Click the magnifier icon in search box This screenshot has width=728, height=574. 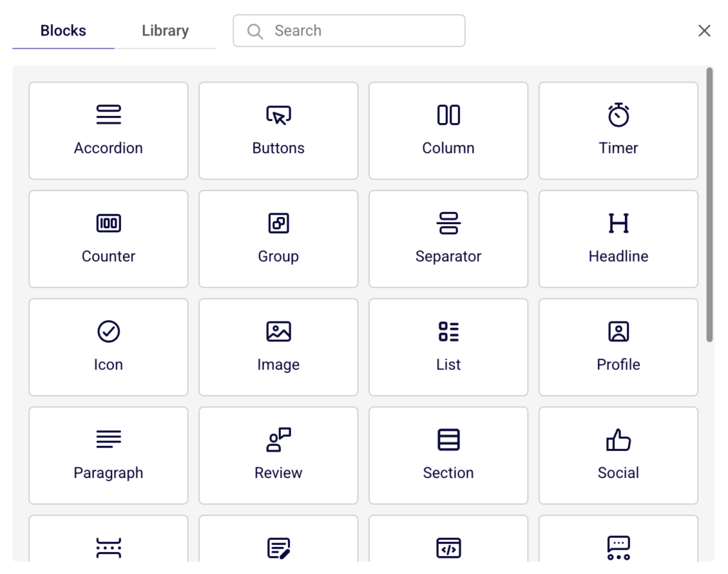coord(255,31)
